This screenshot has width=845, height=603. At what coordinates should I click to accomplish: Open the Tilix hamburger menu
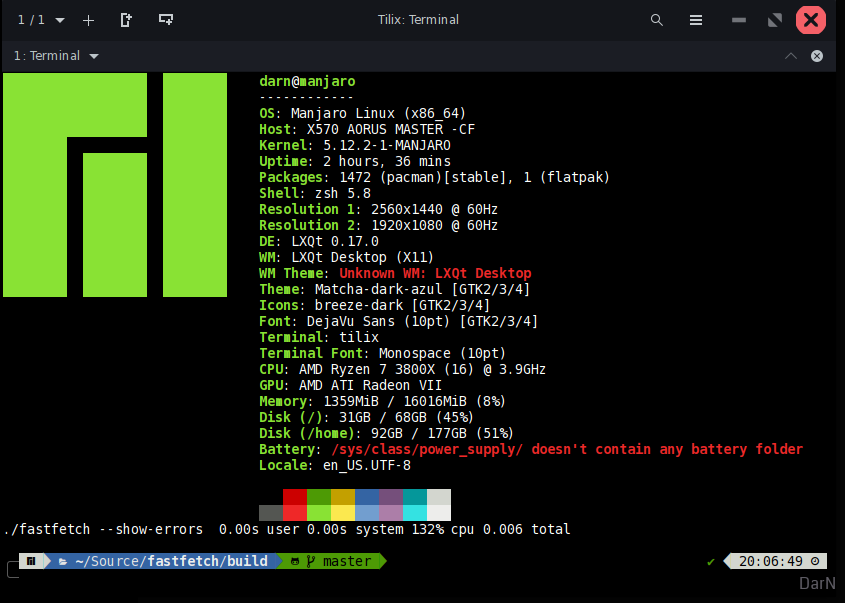click(695, 19)
